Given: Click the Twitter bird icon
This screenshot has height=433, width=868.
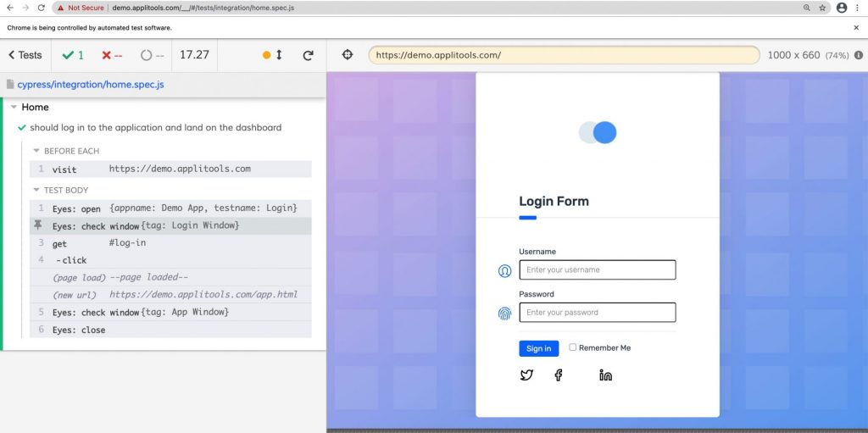Looking at the screenshot, I should coord(526,375).
